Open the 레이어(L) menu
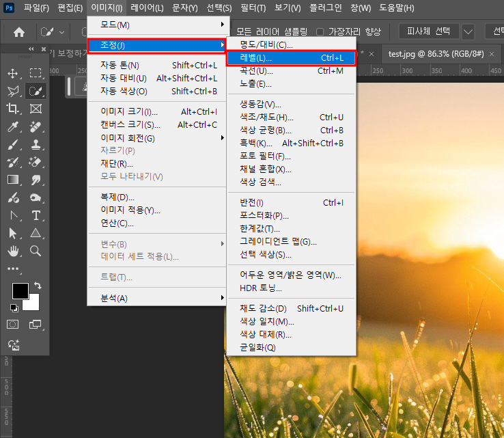Screen dimensions: 504x438 (148, 8)
